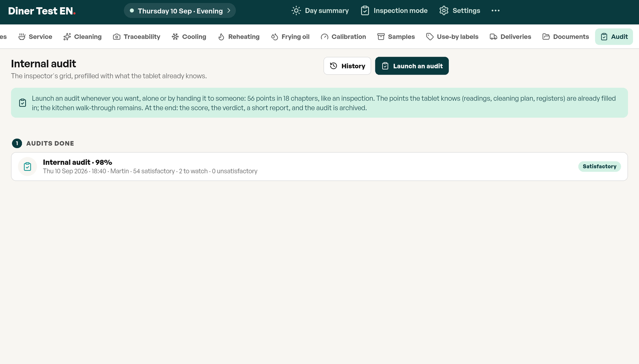This screenshot has height=364, width=639.
Task: Click clipboard icon in the audit row
Action: pos(28,166)
